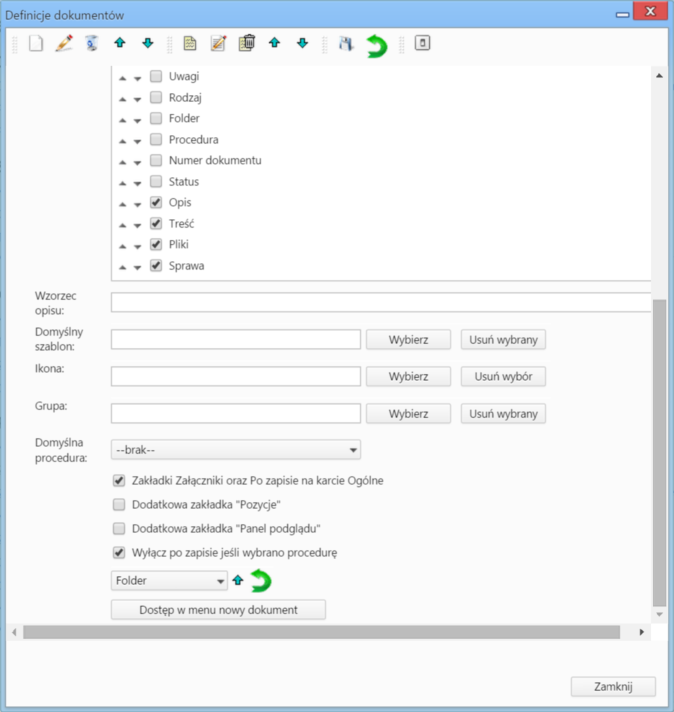Click horizontal scrollbar right arrow
Image resolution: width=674 pixels, height=712 pixels.
(x=641, y=632)
